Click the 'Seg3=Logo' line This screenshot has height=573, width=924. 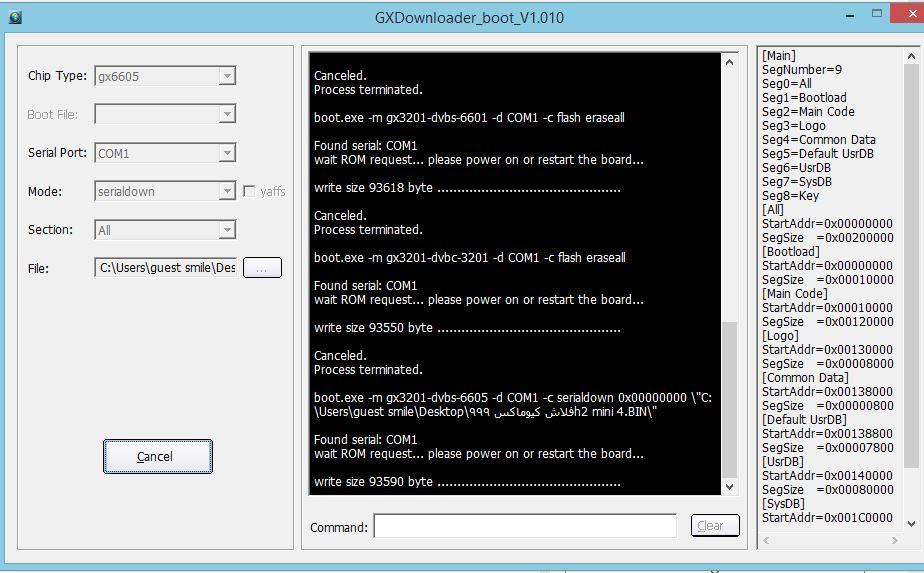[794, 126]
